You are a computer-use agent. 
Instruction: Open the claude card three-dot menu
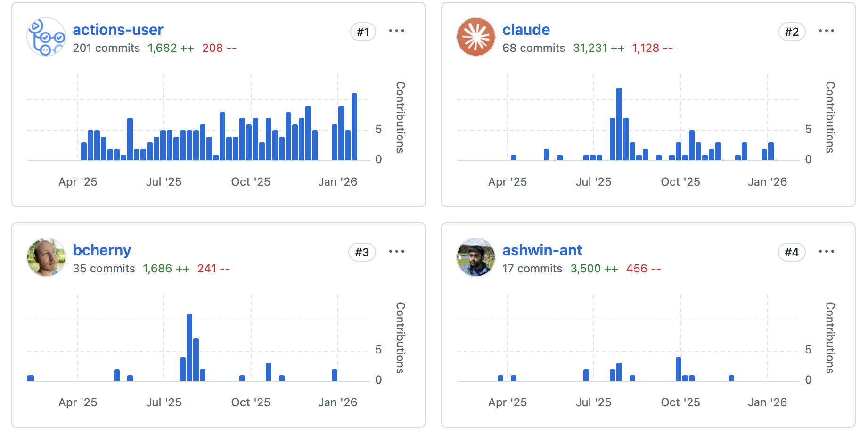pyautogui.click(x=826, y=31)
